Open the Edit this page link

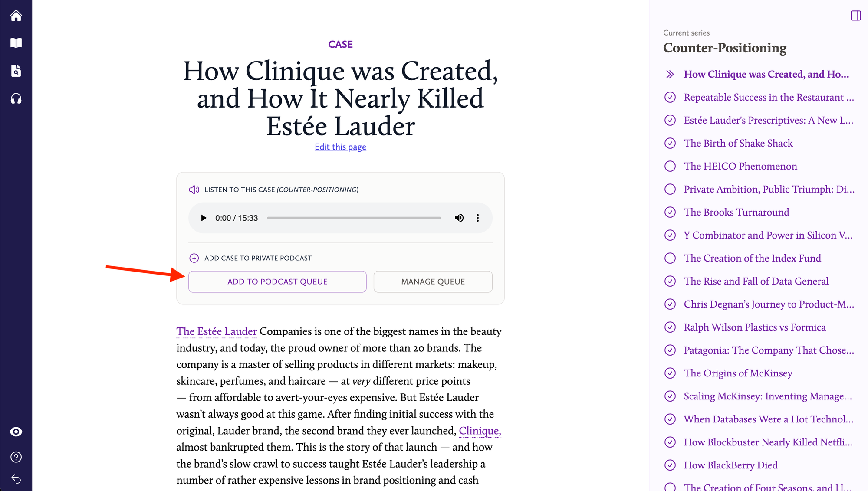click(x=340, y=147)
